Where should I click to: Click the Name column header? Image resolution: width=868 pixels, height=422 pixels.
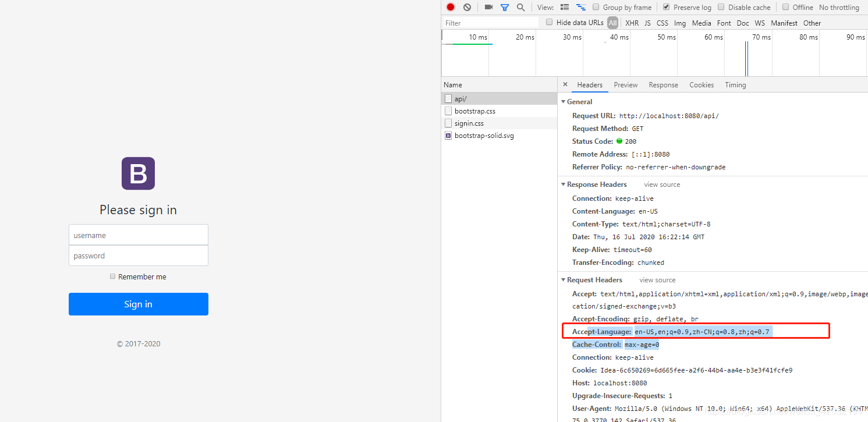(x=499, y=85)
